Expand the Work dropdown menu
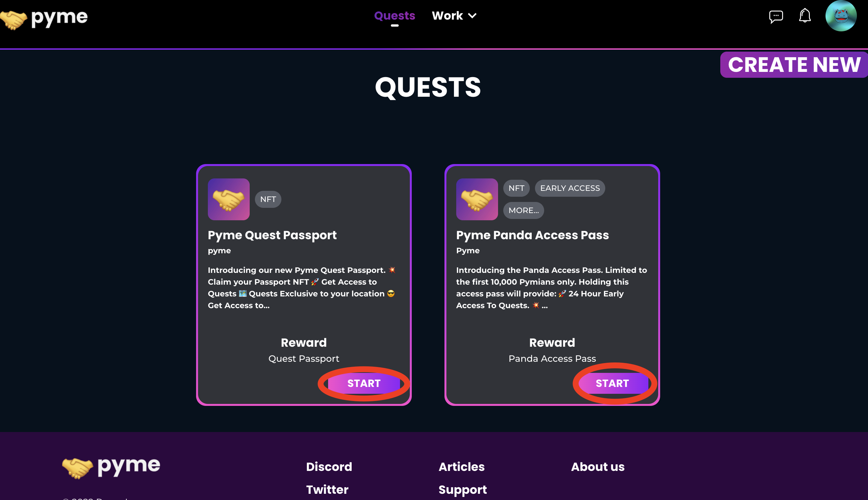This screenshot has width=868, height=500. click(454, 16)
